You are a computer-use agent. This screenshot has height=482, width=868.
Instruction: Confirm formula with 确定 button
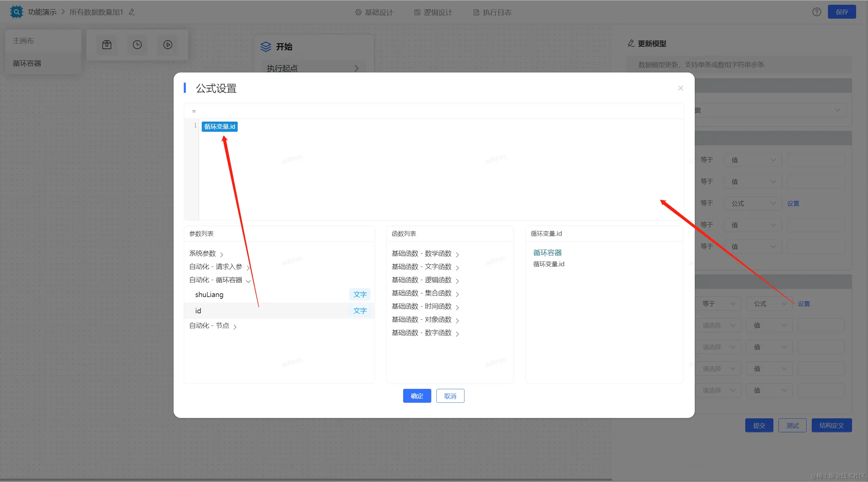pyautogui.click(x=417, y=396)
